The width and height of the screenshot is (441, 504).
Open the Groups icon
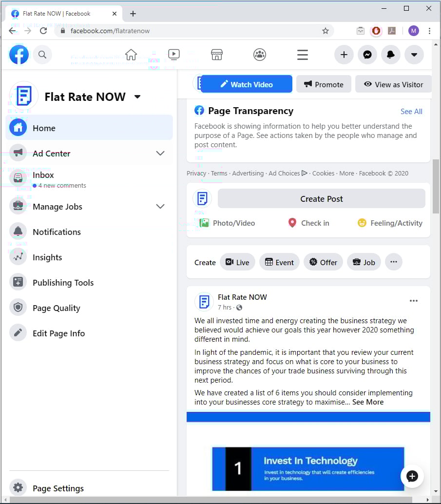point(260,55)
